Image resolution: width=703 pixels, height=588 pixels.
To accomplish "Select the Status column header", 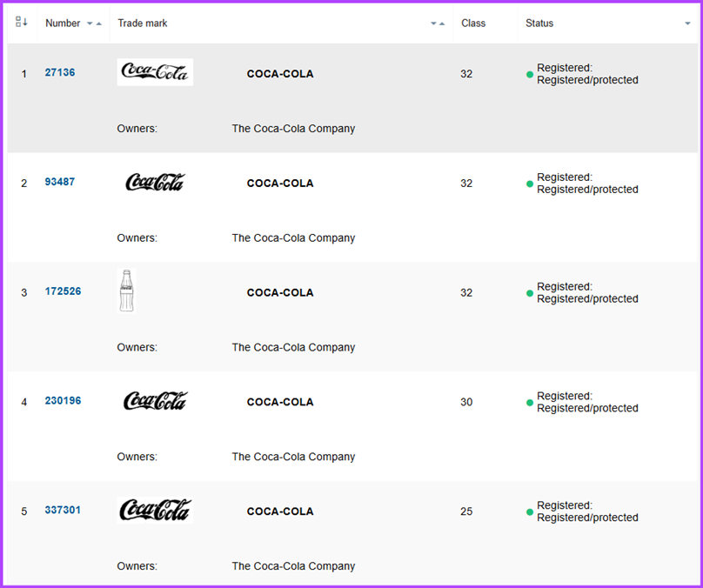I will point(539,23).
